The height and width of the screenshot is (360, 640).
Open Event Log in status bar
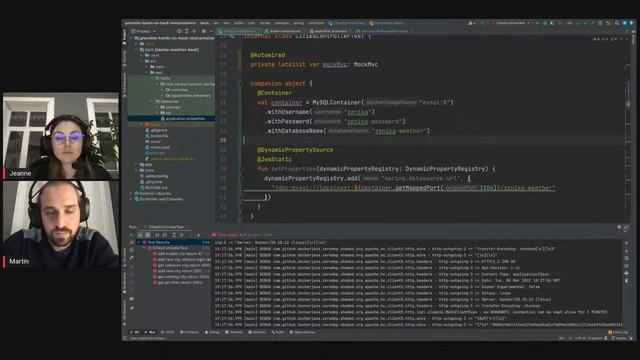(618, 332)
